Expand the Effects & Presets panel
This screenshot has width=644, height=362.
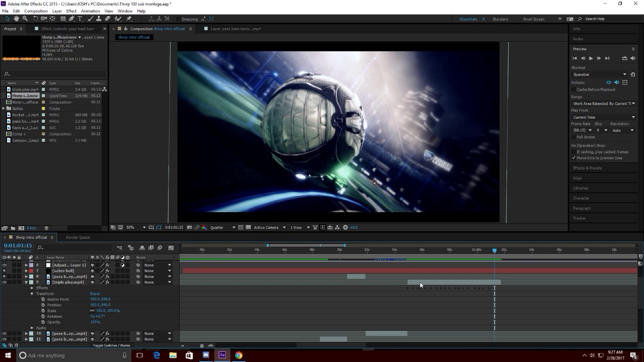(x=587, y=168)
